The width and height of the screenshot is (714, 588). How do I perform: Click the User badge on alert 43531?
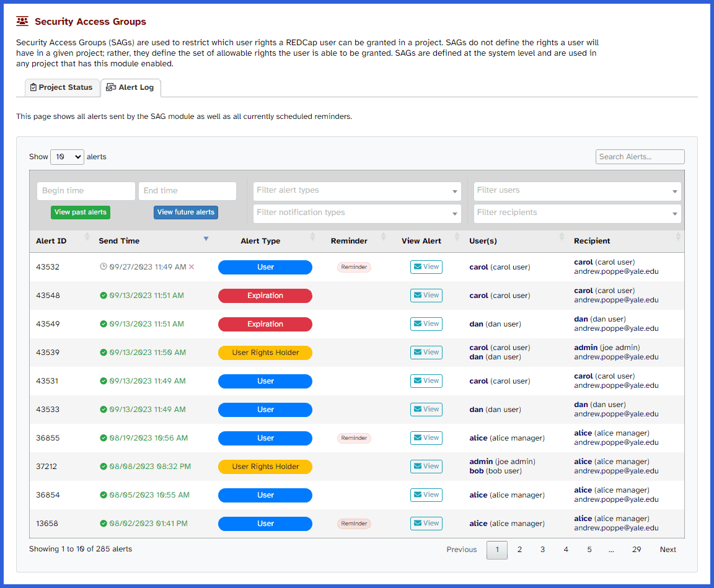tap(265, 382)
